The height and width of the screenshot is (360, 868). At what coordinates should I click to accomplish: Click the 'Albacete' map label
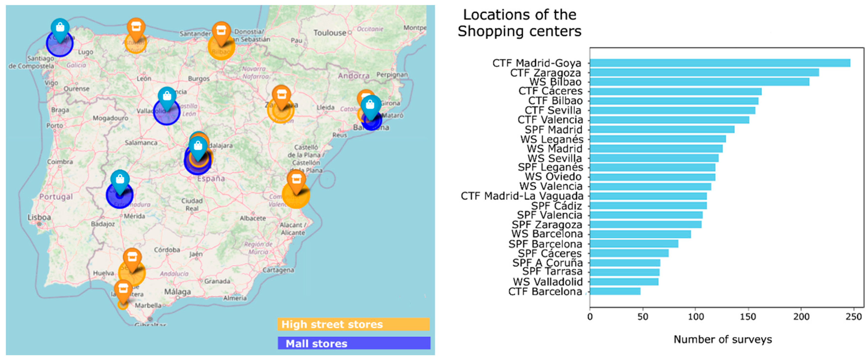[253, 218]
